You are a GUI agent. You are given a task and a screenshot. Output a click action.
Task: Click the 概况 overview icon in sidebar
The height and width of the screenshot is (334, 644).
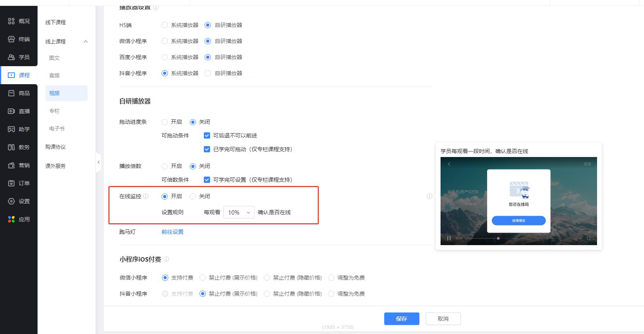(11, 21)
